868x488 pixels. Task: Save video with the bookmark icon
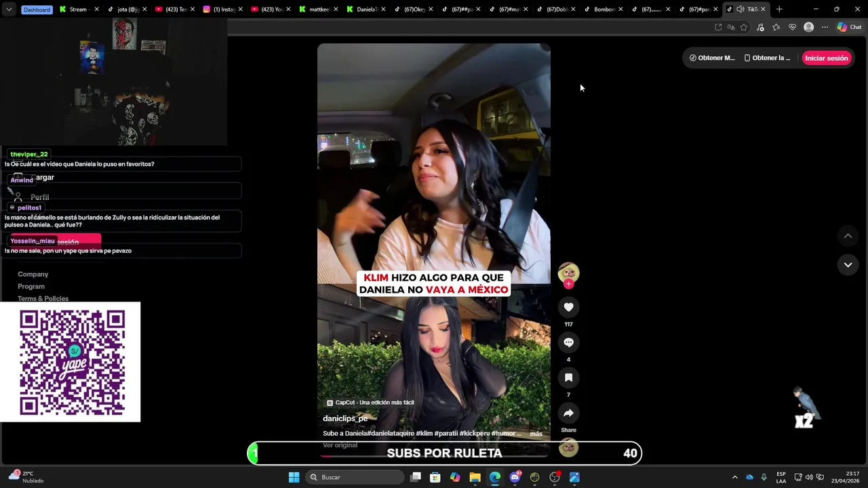pyautogui.click(x=568, y=378)
